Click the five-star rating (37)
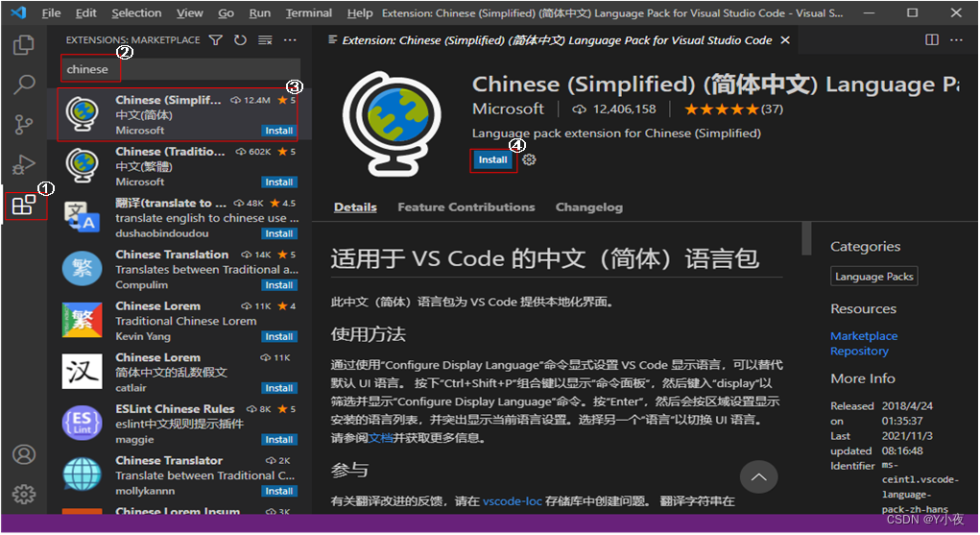 point(733,109)
